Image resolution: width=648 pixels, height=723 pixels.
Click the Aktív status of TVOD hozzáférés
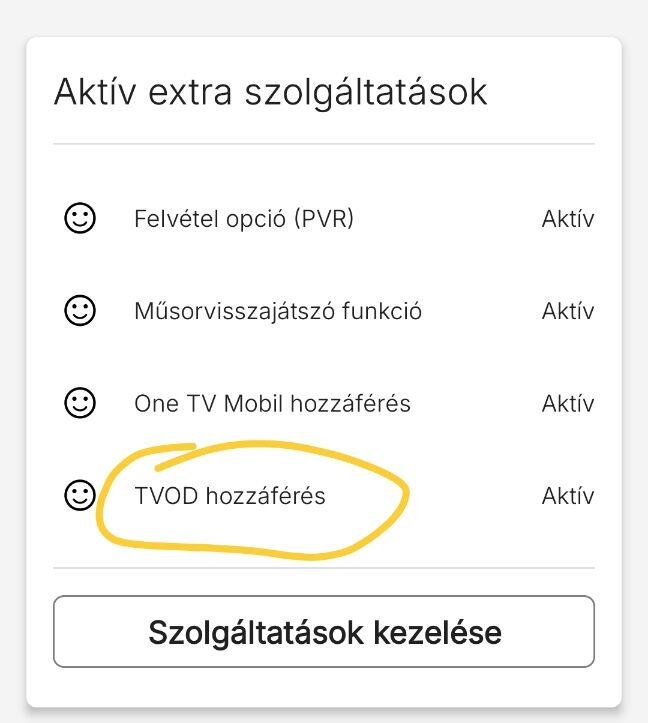[x=568, y=496]
